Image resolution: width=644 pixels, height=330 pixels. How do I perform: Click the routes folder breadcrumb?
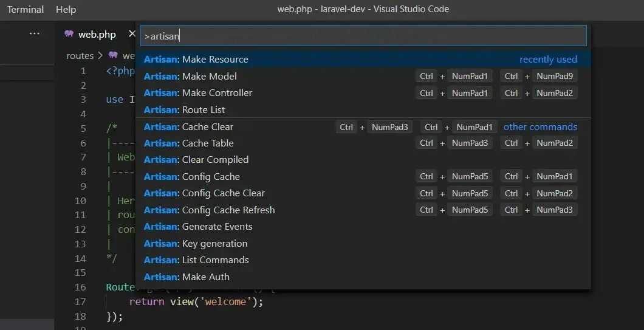(x=80, y=55)
